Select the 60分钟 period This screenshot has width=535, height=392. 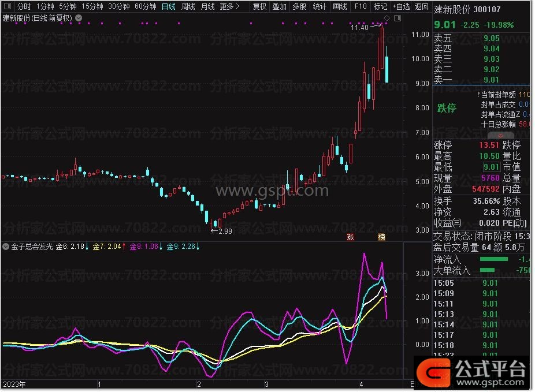point(146,6)
